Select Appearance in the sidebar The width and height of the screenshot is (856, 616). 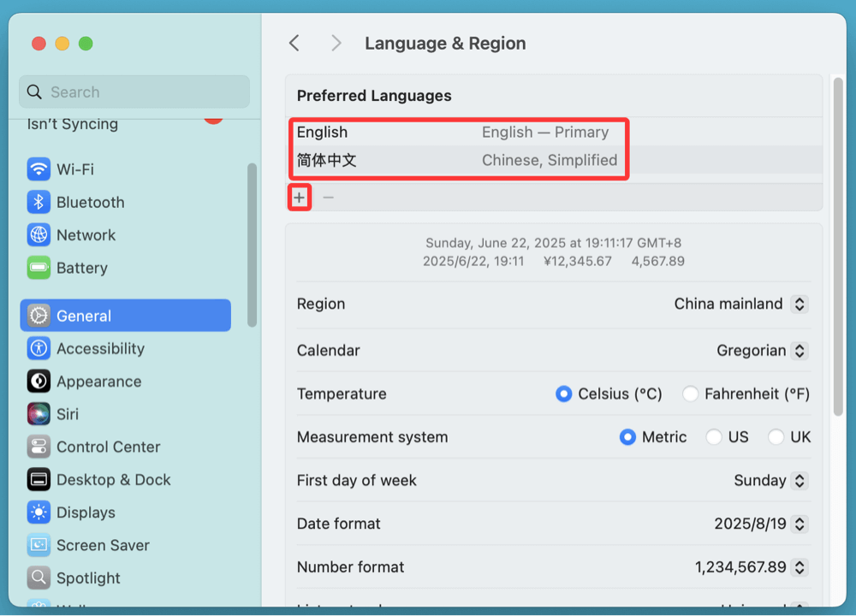[98, 382]
